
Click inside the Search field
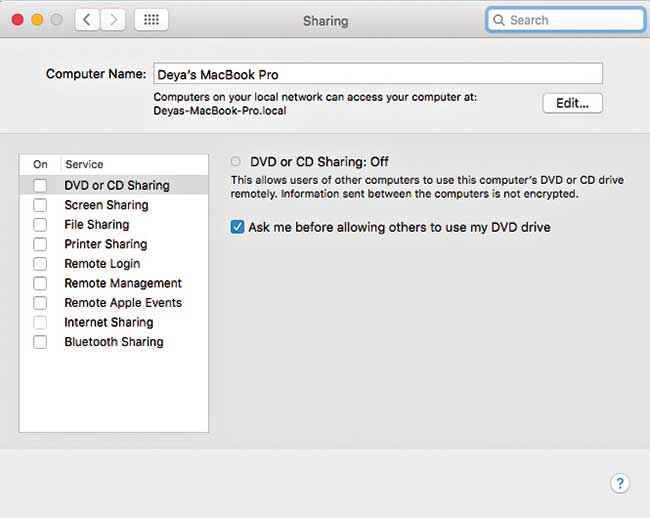tap(566, 20)
